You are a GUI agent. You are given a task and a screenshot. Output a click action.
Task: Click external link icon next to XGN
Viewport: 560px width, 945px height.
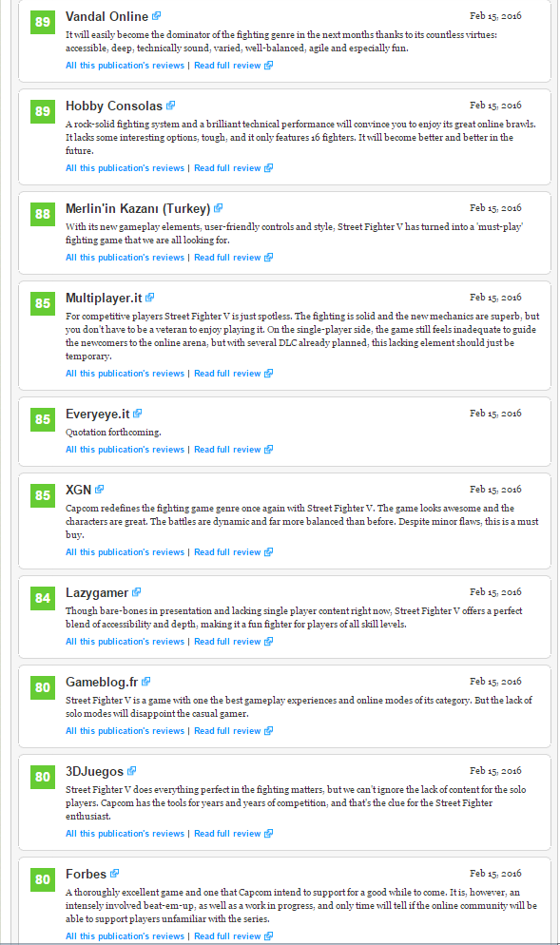click(100, 490)
